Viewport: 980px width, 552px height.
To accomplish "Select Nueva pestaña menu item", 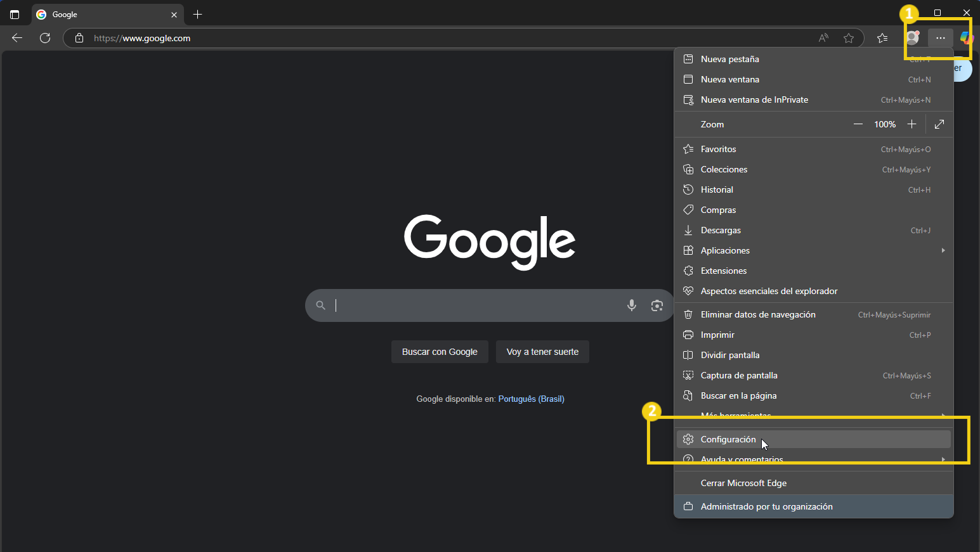I will click(x=813, y=59).
